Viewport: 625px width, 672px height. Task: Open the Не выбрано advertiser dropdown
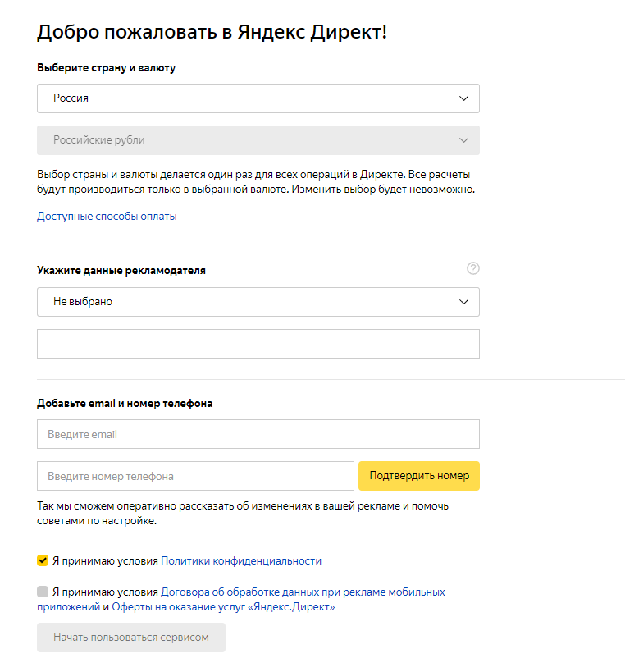pos(258,302)
